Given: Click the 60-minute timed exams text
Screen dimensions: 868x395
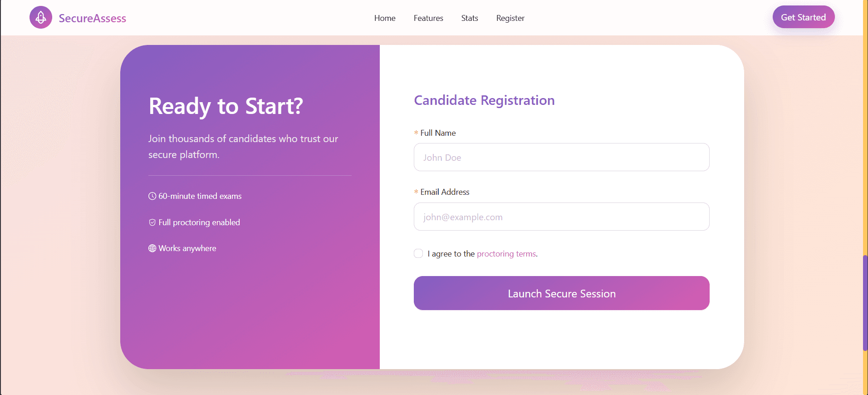Looking at the screenshot, I should pyautogui.click(x=200, y=196).
